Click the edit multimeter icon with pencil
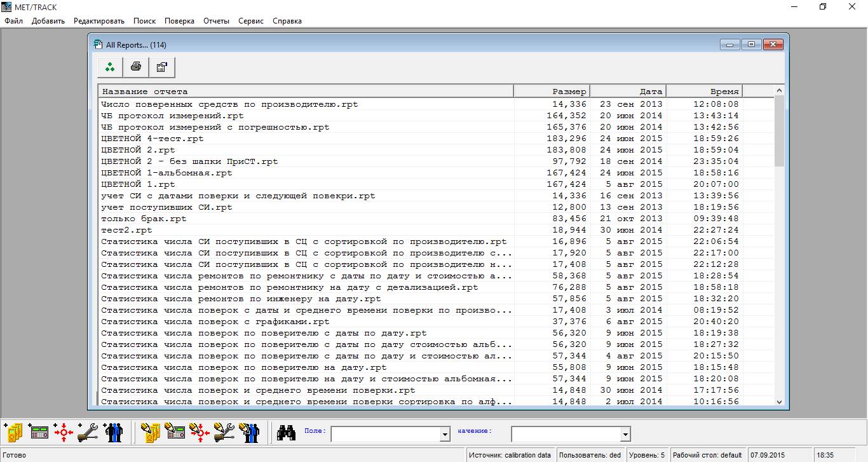The height and width of the screenshot is (462, 868). tap(151, 433)
